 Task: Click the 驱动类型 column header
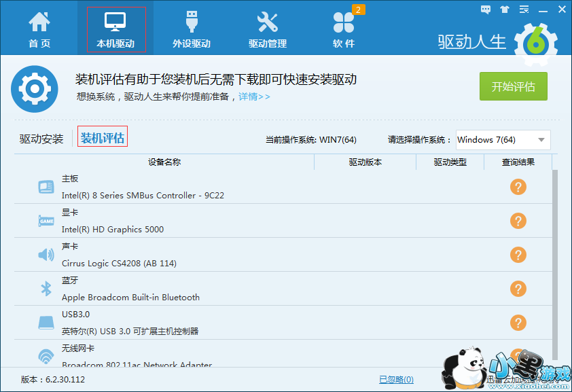click(450, 162)
